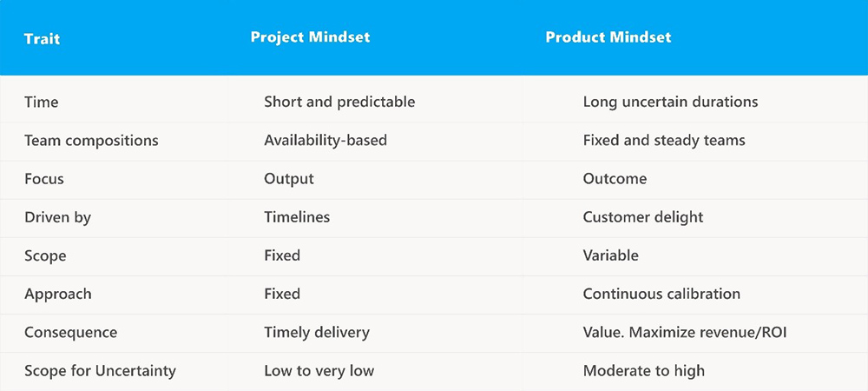The width and height of the screenshot is (868, 391).
Task: Click the Availability-based cell
Action: [325, 141]
